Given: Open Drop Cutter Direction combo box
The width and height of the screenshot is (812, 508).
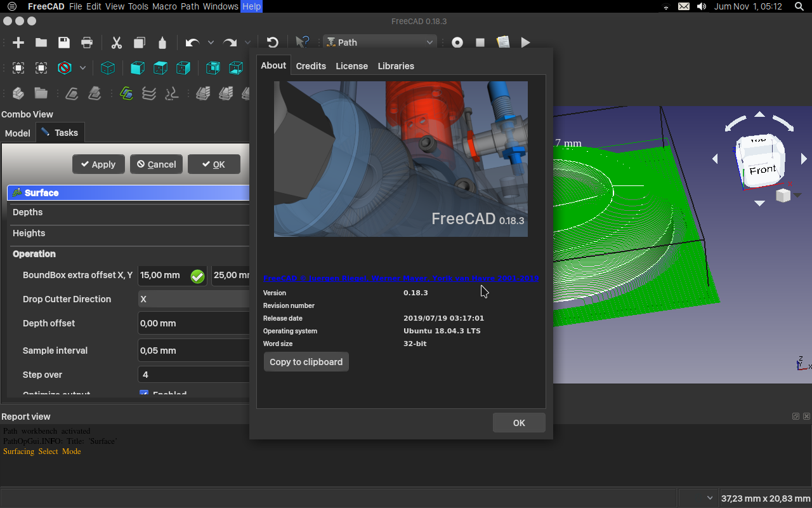Looking at the screenshot, I should pos(193,299).
